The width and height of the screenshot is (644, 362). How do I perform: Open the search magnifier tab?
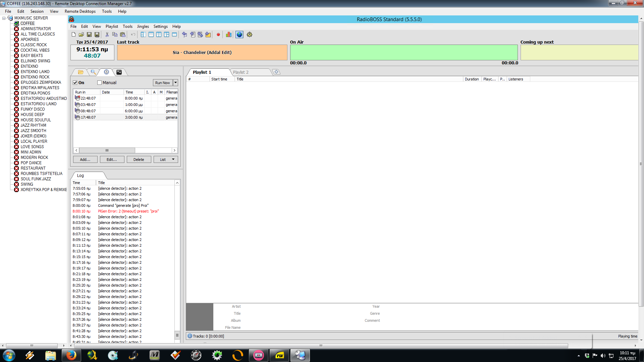(93, 72)
